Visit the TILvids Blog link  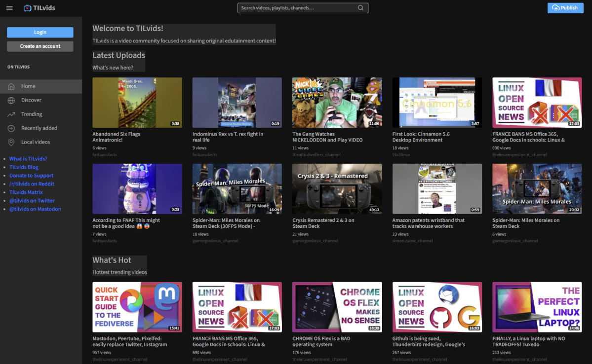[24, 167]
